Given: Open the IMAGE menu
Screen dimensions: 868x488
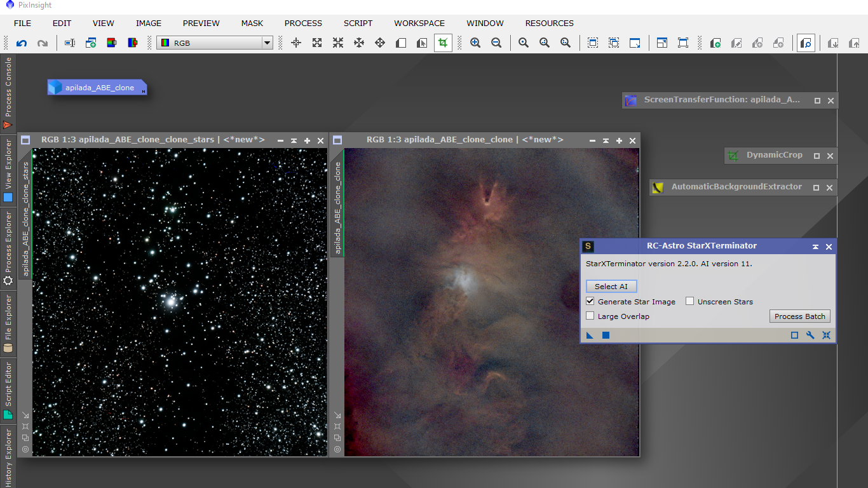Looking at the screenshot, I should [x=149, y=23].
